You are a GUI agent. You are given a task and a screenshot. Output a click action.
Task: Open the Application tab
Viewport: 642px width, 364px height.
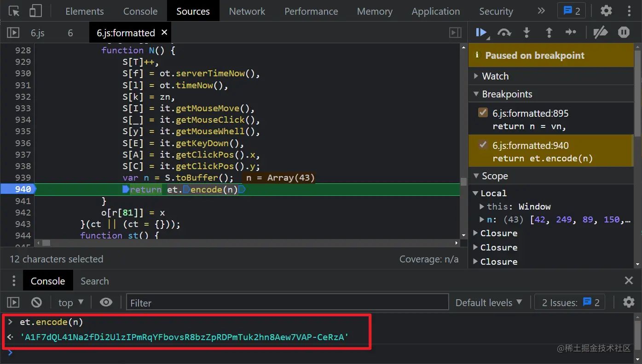(436, 11)
